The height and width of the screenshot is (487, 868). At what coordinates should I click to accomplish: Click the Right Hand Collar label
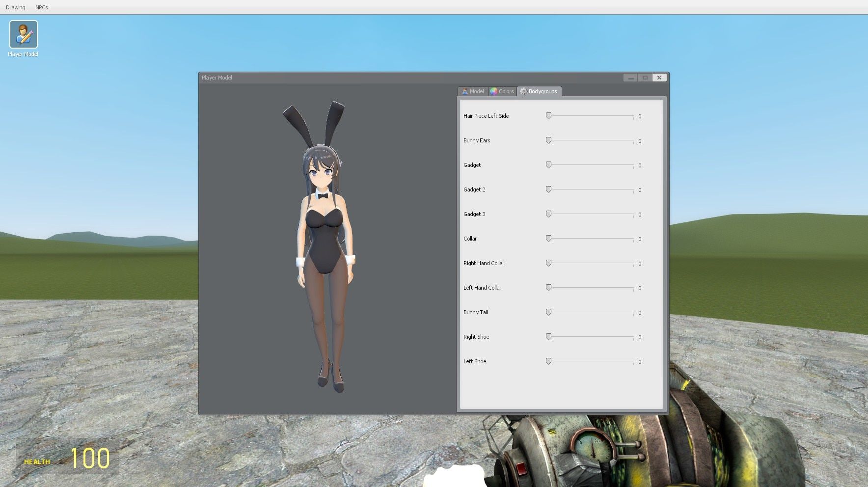[484, 263]
